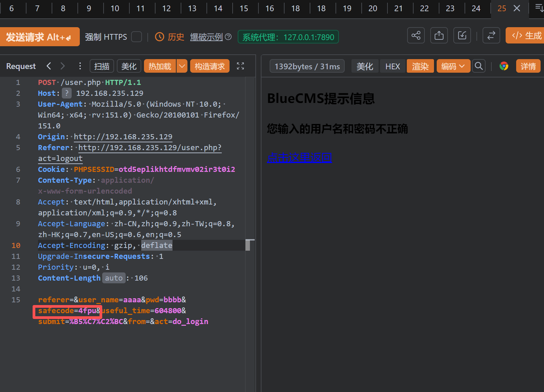This screenshot has height=392, width=544.
Task: Go to next request with right arrow
Action: [62, 66]
